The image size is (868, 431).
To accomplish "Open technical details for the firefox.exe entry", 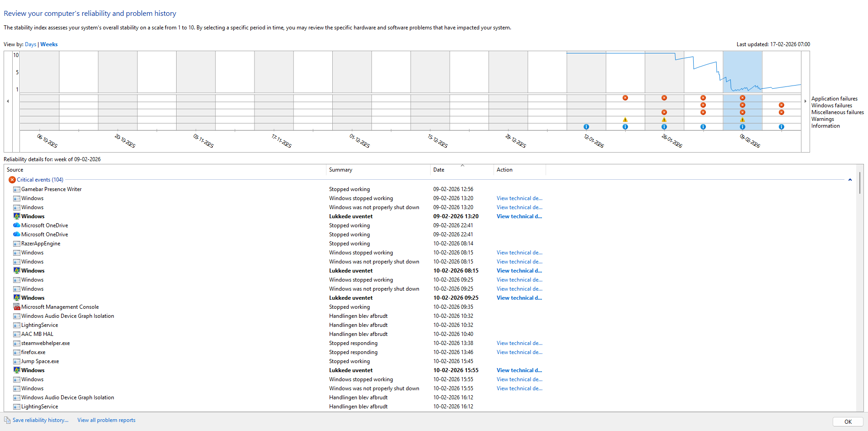I will 519,352.
